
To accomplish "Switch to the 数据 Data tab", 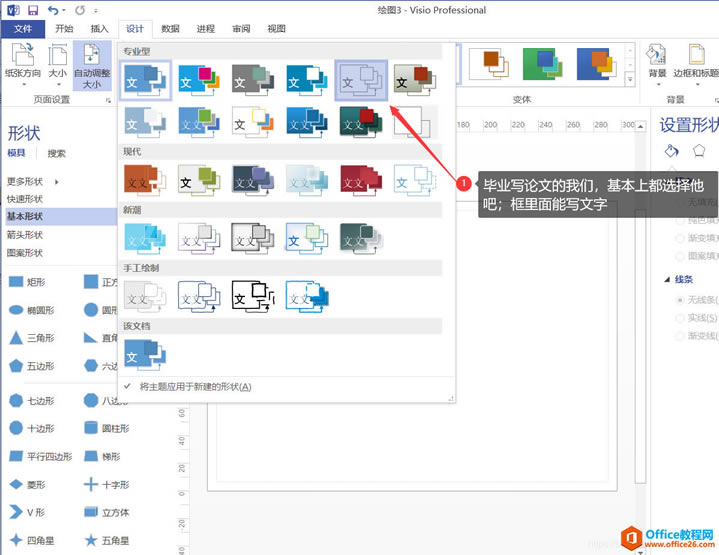I will 170,28.
